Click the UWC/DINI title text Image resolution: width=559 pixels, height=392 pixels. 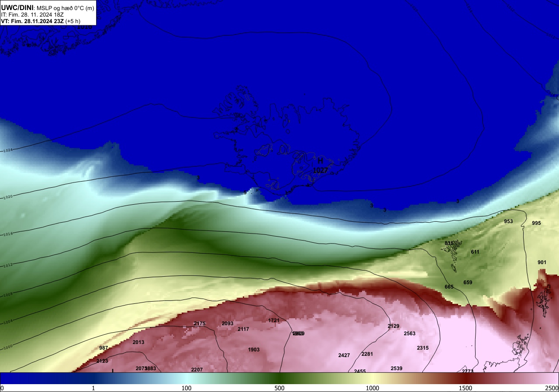click(x=17, y=7)
